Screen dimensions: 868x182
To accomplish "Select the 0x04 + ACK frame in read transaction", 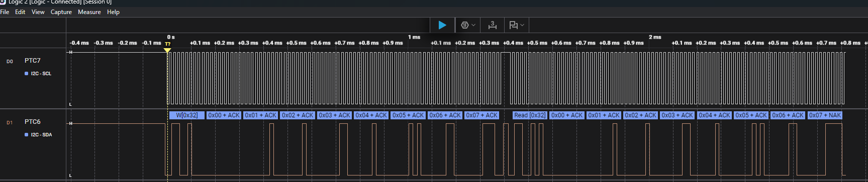I will (714, 115).
